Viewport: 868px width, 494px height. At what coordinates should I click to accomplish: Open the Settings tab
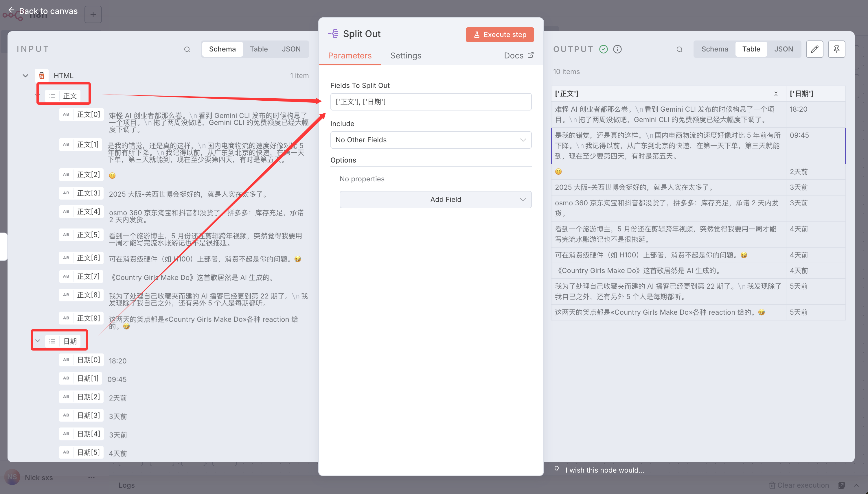(405, 56)
